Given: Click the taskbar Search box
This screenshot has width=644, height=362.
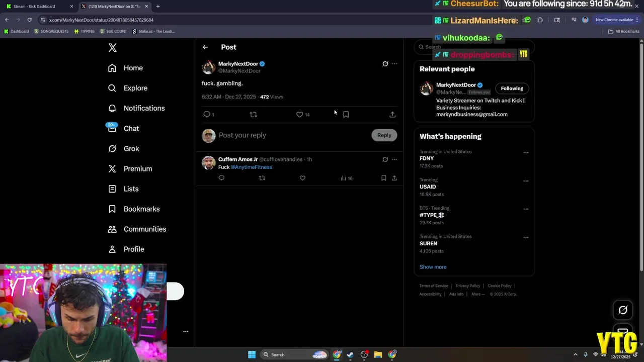Looking at the screenshot, I should (x=295, y=355).
